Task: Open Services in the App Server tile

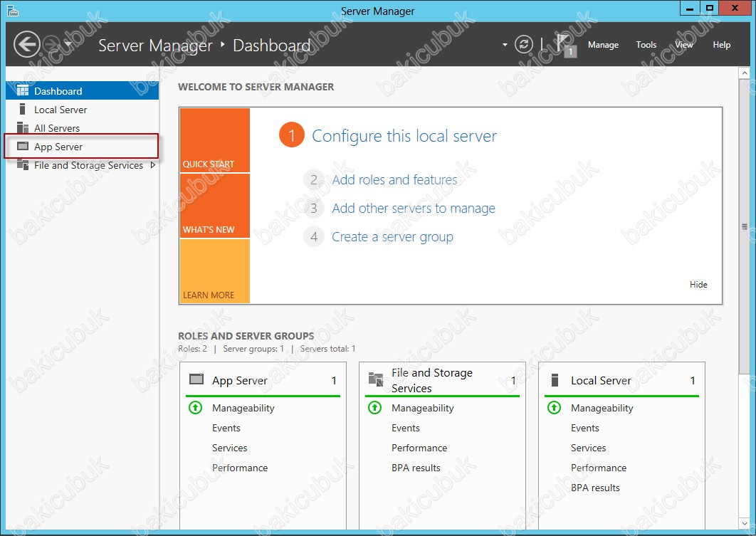Action: pos(229,448)
